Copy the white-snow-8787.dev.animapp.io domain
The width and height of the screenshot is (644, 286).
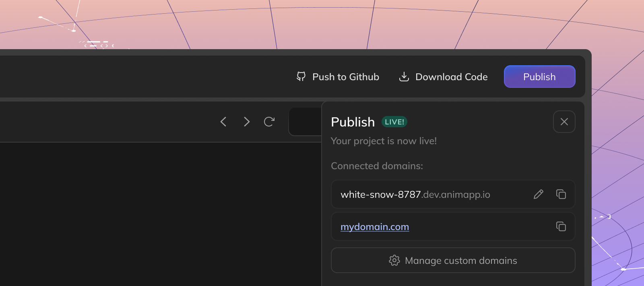[561, 194]
